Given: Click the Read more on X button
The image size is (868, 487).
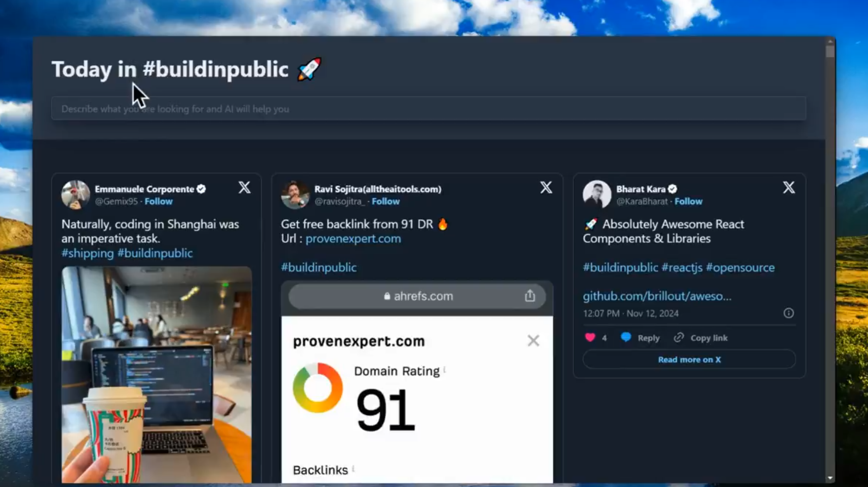Looking at the screenshot, I should click(689, 359).
